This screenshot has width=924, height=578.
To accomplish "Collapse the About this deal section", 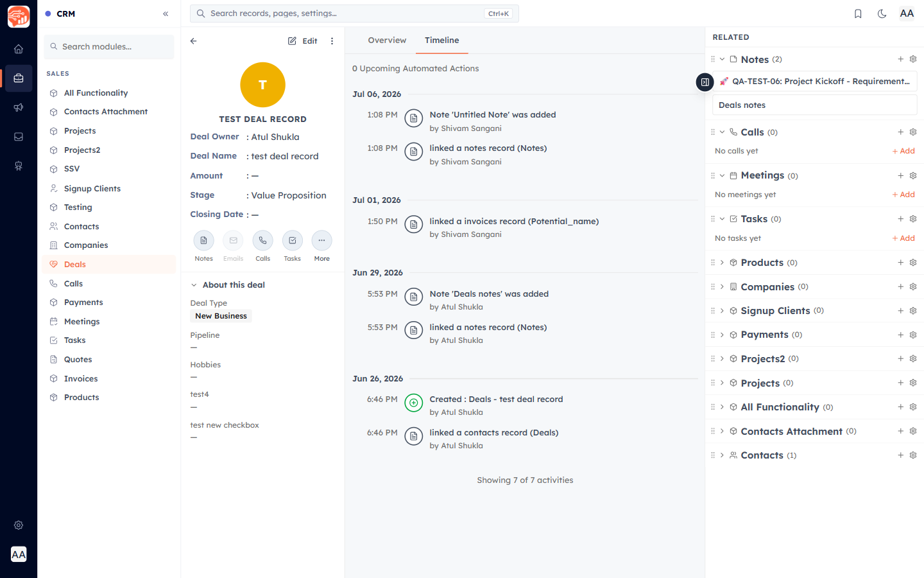I will [194, 285].
